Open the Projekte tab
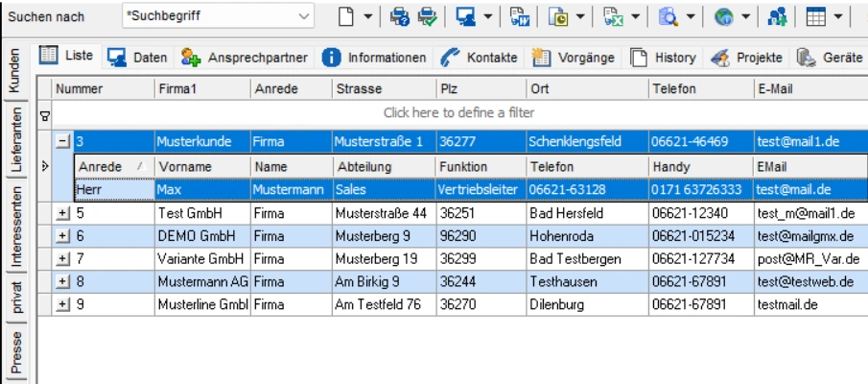This screenshot has height=384, width=868. tap(747, 58)
